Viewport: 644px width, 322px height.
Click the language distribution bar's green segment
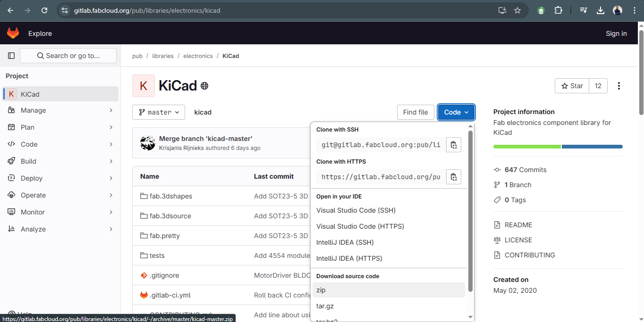(527, 147)
